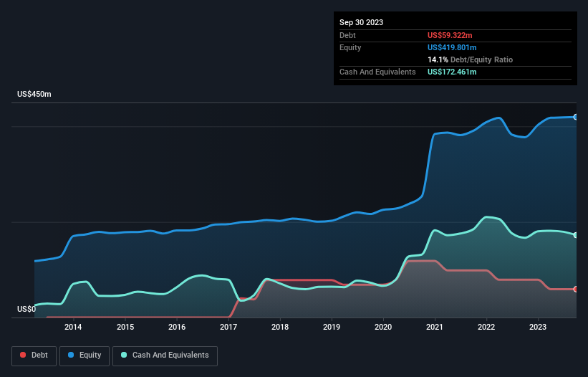Click the US$59.322m debt value
This screenshot has height=377, width=588.
point(450,35)
